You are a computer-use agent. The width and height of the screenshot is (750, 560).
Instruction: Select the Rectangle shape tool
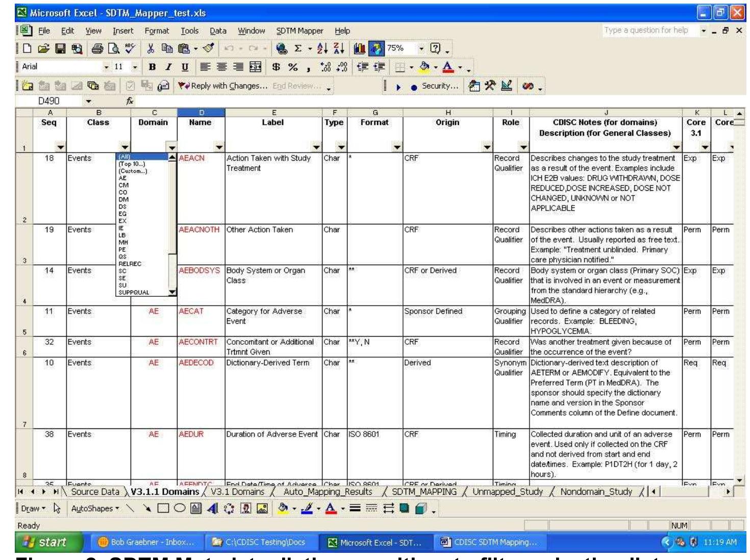click(x=163, y=508)
